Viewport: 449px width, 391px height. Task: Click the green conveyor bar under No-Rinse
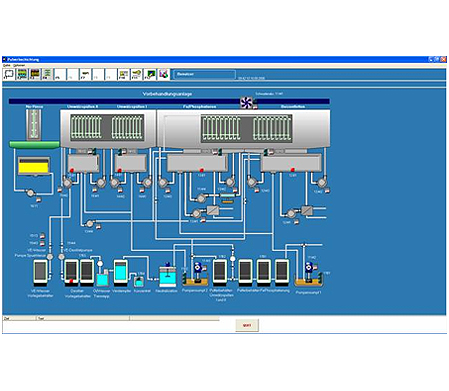(x=34, y=144)
